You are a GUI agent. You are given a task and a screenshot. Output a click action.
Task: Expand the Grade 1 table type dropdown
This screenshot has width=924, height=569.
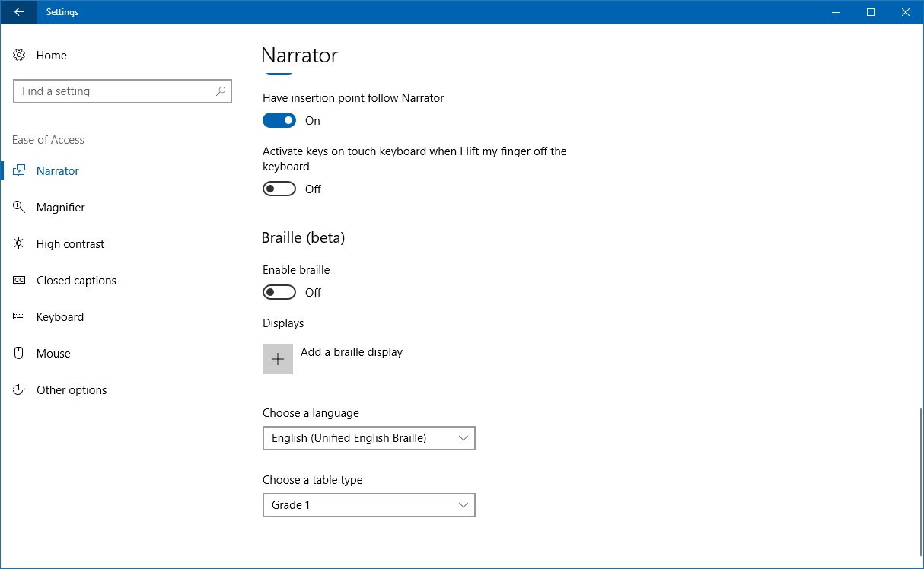coord(368,505)
